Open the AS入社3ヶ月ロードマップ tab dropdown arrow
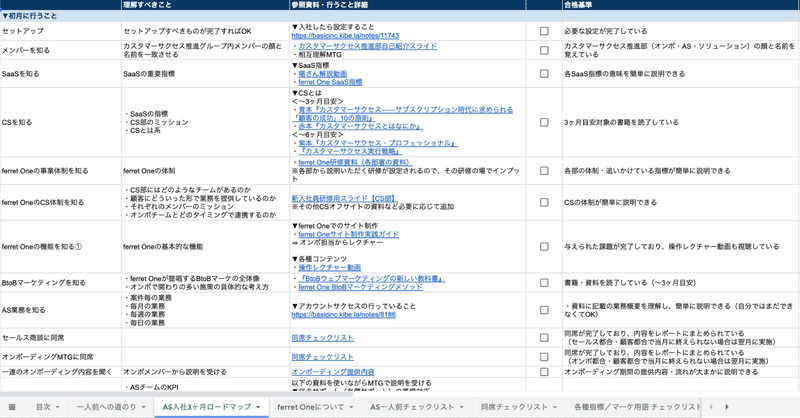 point(258,407)
